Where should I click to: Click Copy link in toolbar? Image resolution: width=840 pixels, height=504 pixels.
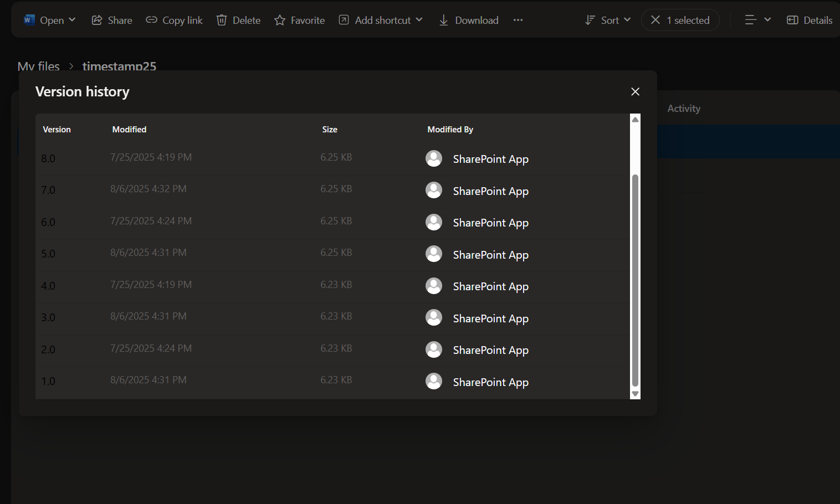pyautogui.click(x=175, y=20)
